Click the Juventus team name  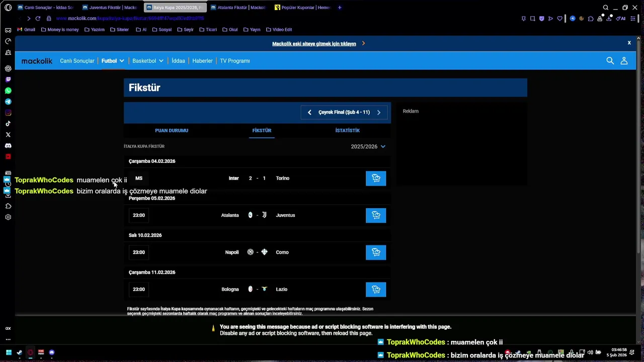tap(285, 215)
